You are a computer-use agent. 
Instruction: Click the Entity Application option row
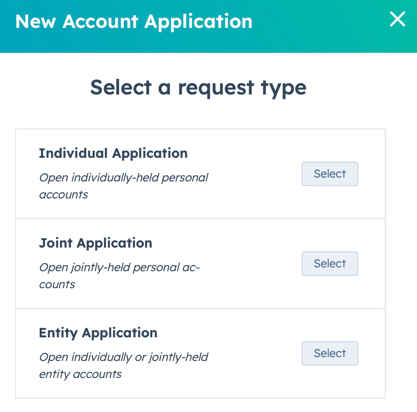click(200, 353)
